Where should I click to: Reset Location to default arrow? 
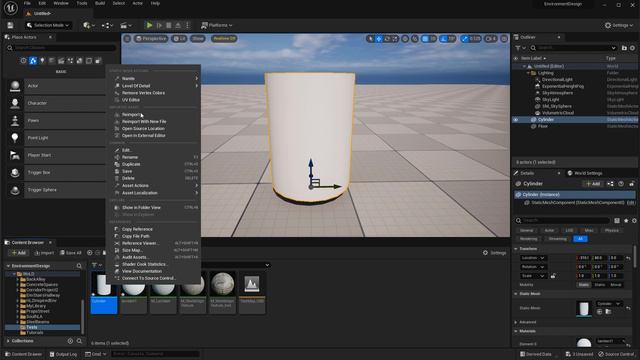coord(628,258)
